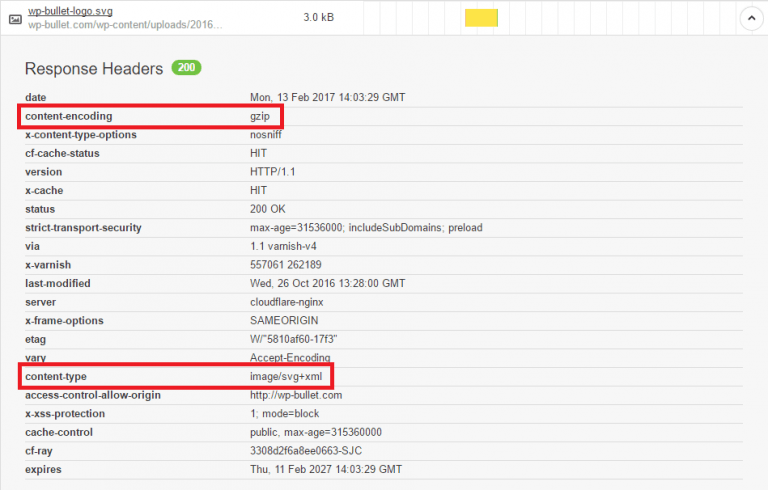The width and height of the screenshot is (768, 490).
Task: Select the max-age=31536000 includeSubDomains value
Action: point(366,228)
